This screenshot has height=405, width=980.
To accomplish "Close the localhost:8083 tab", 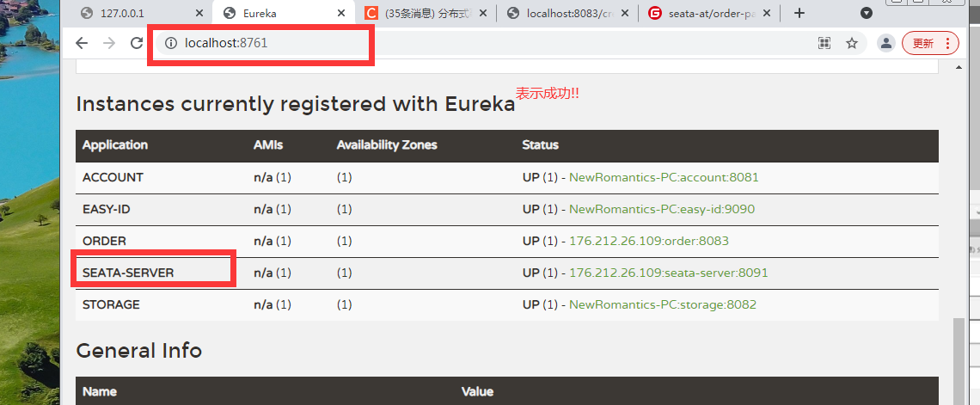I will coord(625,13).
